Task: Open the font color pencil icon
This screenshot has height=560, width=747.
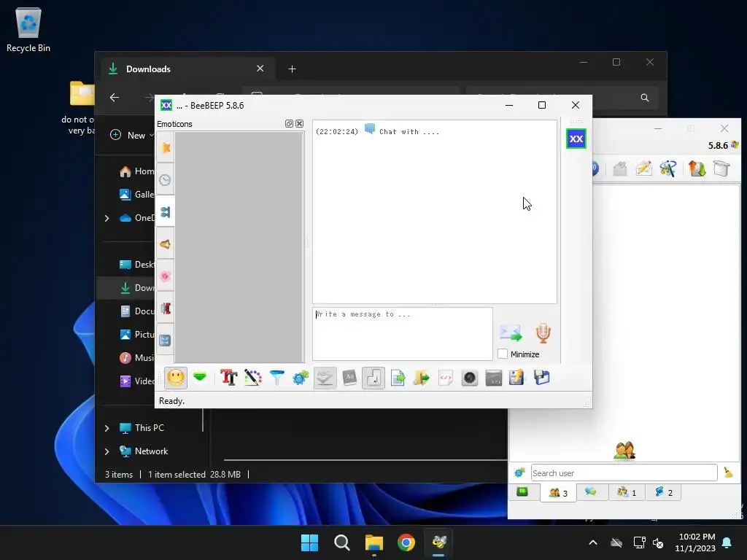Action: [x=253, y=378]
